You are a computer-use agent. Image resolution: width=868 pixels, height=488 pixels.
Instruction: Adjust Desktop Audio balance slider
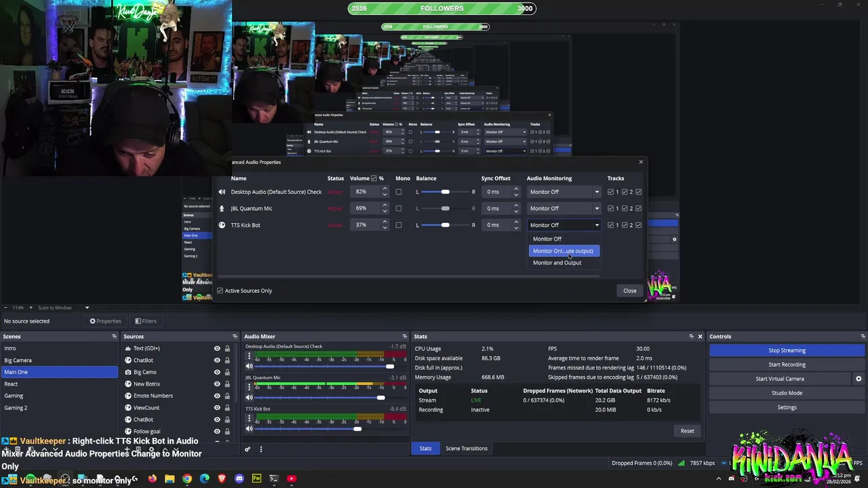click(445, 192)
